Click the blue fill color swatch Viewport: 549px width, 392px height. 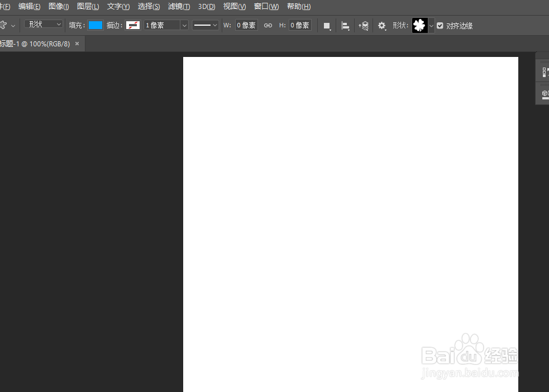(x=96, y=25)
